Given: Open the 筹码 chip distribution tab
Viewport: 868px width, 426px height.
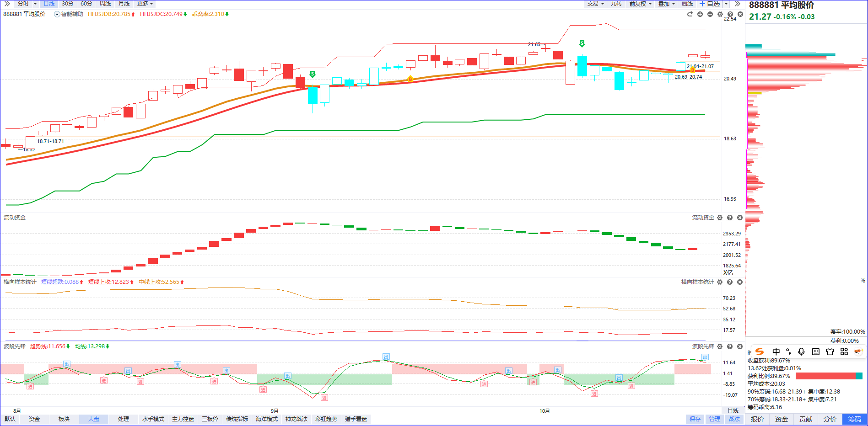Looking at the screenshot, I should click(855, 419).
